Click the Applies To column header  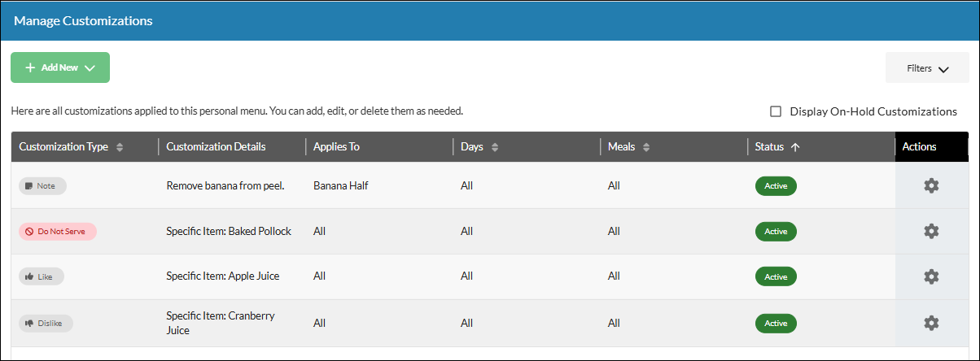pyautogui.click(x=336, y=147)
